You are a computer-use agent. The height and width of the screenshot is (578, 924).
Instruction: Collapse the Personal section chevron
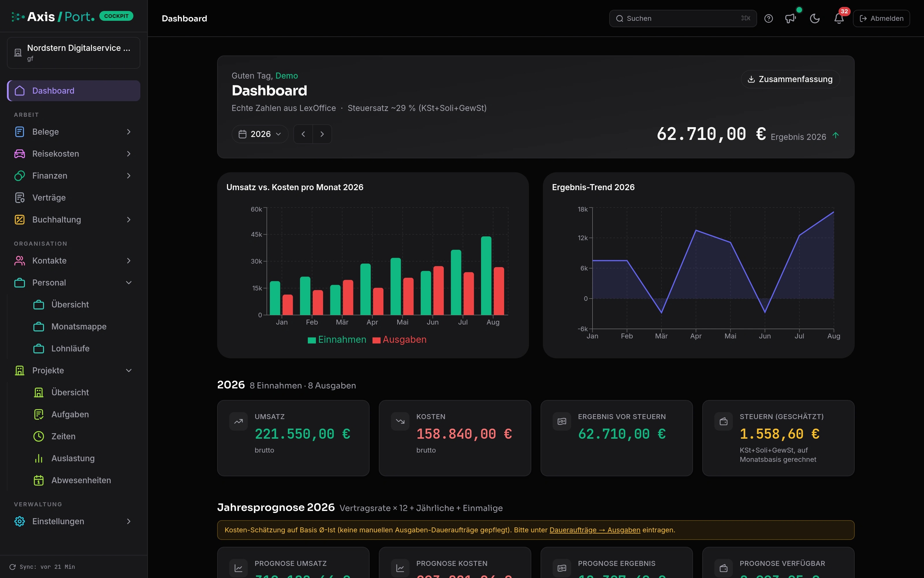pos(129,283)
